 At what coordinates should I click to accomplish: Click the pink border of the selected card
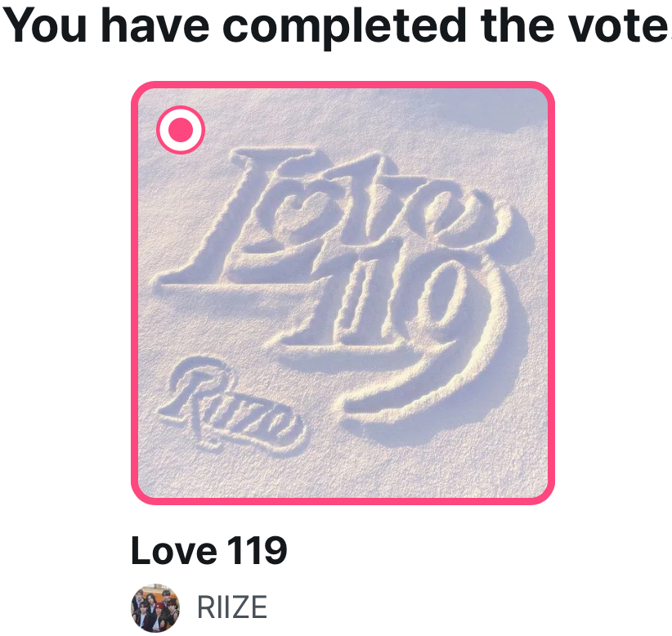pyautogui.click(x=343, y=84)
